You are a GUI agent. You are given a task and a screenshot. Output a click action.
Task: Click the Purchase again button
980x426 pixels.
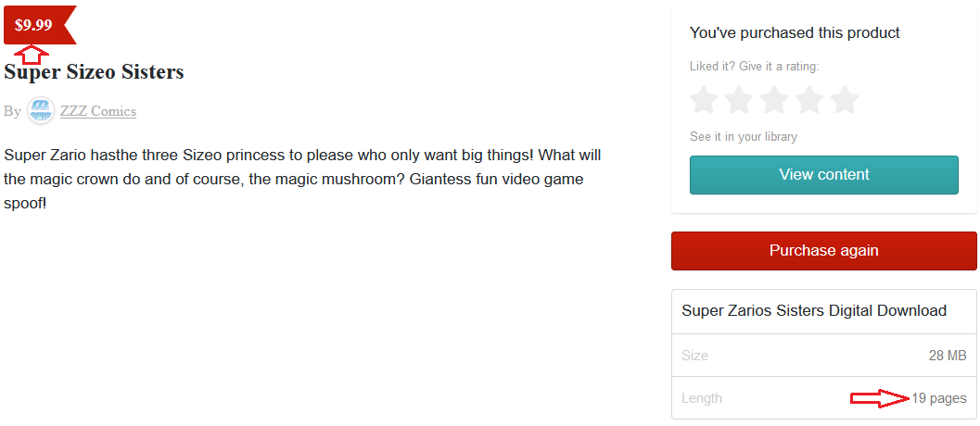click(x=823, y=251)
